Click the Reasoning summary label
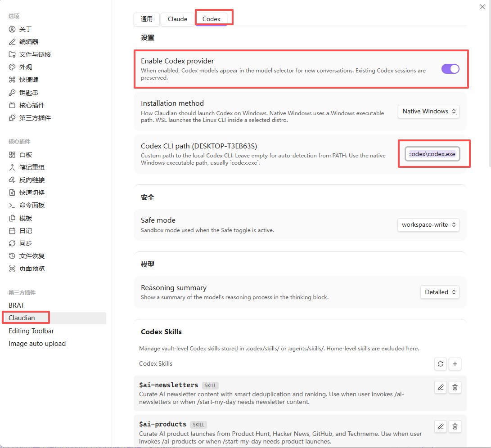 coord(174,288)
